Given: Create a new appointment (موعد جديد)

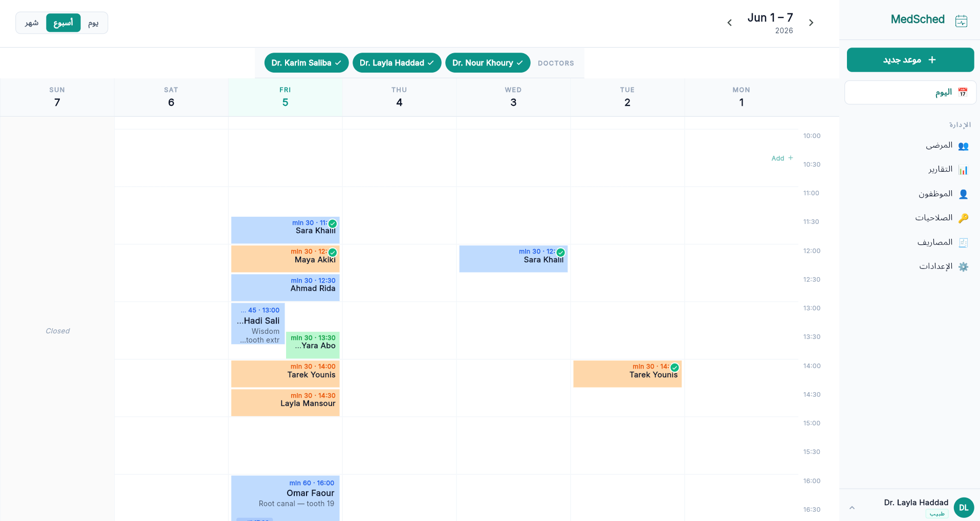Looking at the screenshot, I should coord(910,60).
